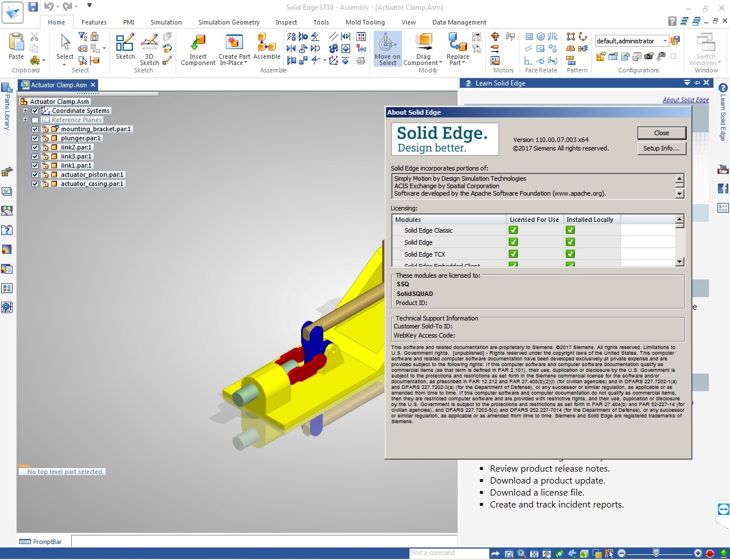The width and height of the screenshot is (730, 560).
Task: Toggle the link3.par:1 checkbox
Action: tap(35, 156)
